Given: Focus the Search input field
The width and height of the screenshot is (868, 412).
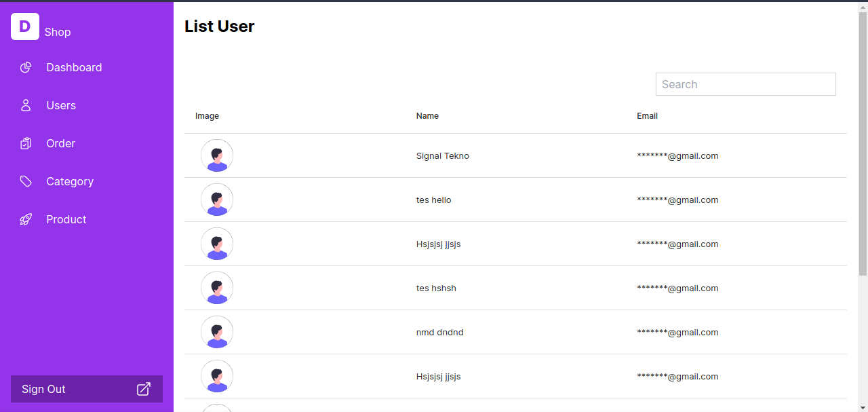Looking at the screenshot, I should click(x=745, y=84).
